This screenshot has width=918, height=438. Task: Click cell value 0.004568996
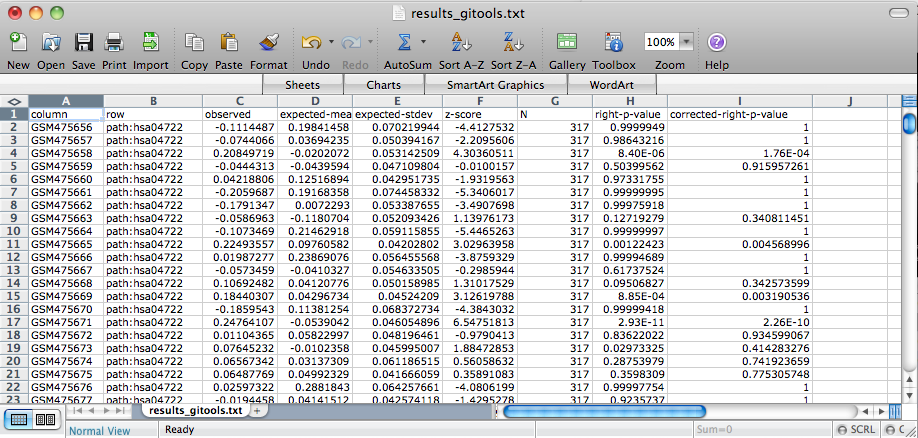(740, 244)
